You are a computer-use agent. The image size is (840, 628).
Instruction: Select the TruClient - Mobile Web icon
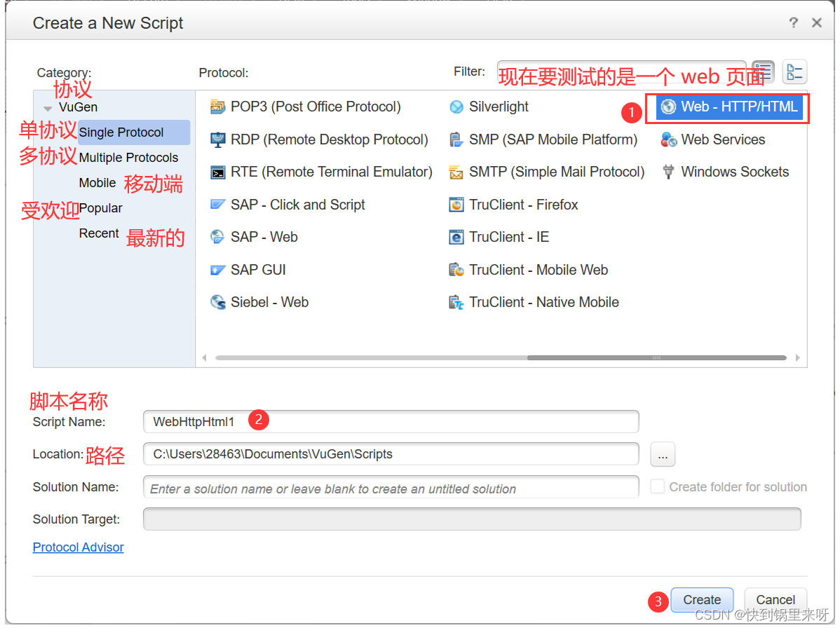point(456,270)
